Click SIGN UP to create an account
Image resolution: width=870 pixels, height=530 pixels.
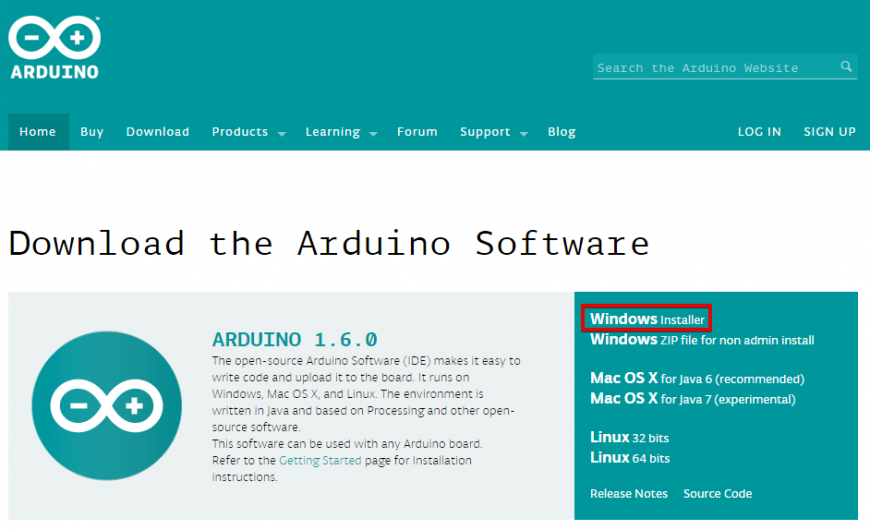coord(829,132)
